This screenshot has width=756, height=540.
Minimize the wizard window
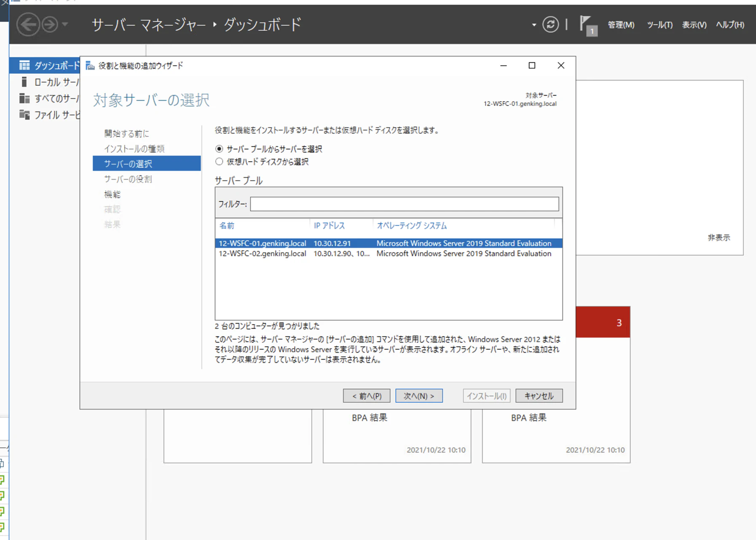point(504,66)
